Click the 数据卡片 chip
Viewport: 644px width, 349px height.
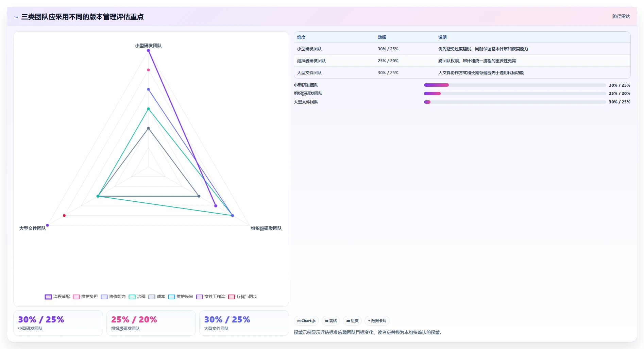377,321
